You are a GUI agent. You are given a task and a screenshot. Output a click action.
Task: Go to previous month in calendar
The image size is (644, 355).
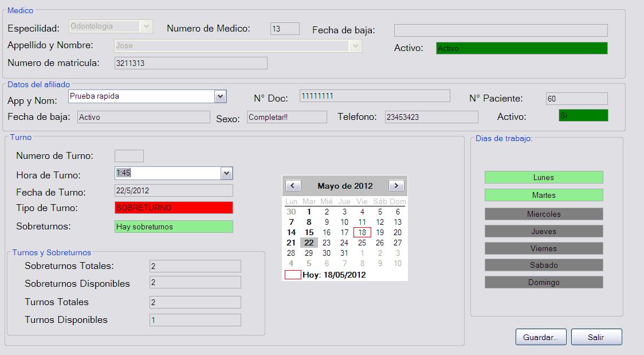(x=293, y=186)
